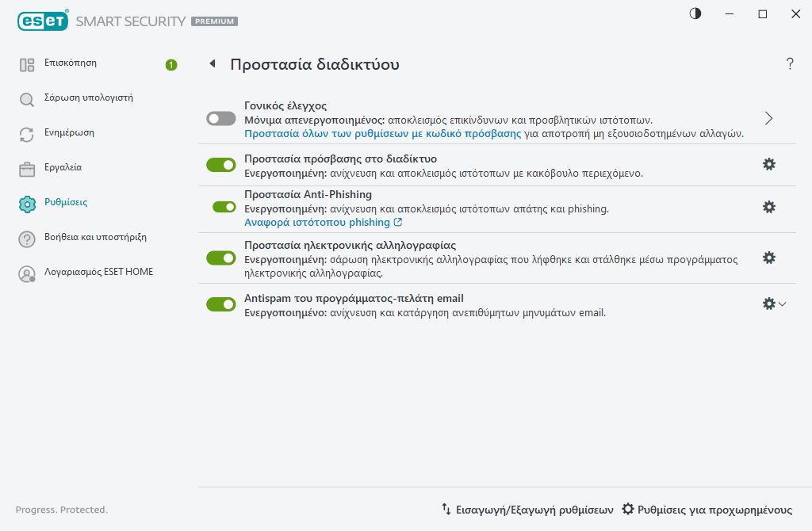Go to Σάρωση υπολογιστή in the sidebar

pyautogui.click(x=88, y=98)
